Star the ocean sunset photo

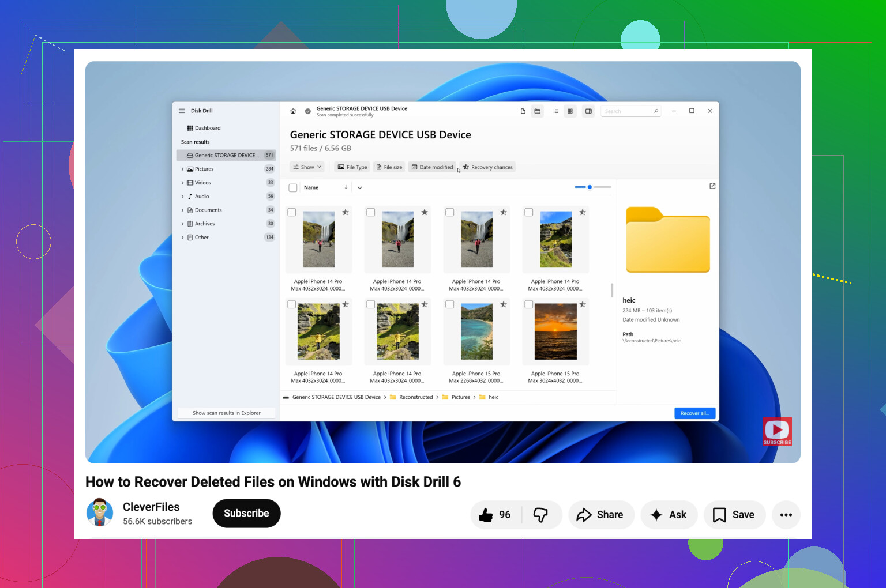(x=583, y=304)
